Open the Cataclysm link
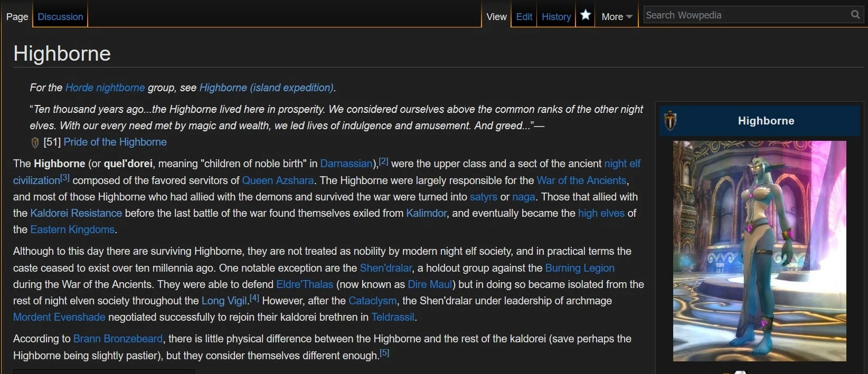This screenshot has width=868, height=374. click(372, 301)
